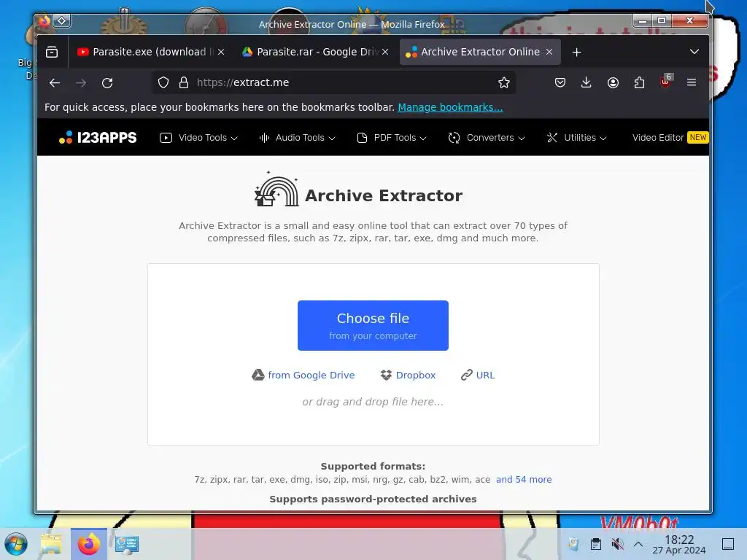Click the uBlock Origin extension icon
Viewport: 747px width, 560px height.
665,82
